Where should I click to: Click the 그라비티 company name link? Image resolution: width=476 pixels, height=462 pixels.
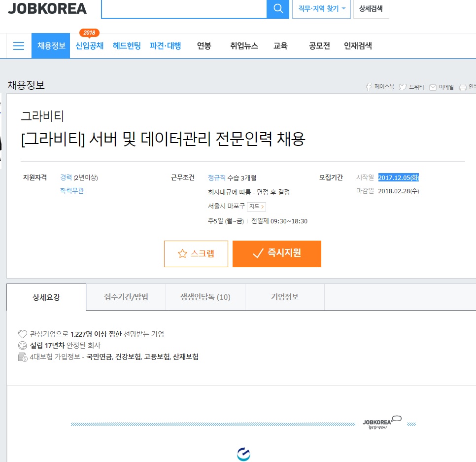(x=42, y=116)
